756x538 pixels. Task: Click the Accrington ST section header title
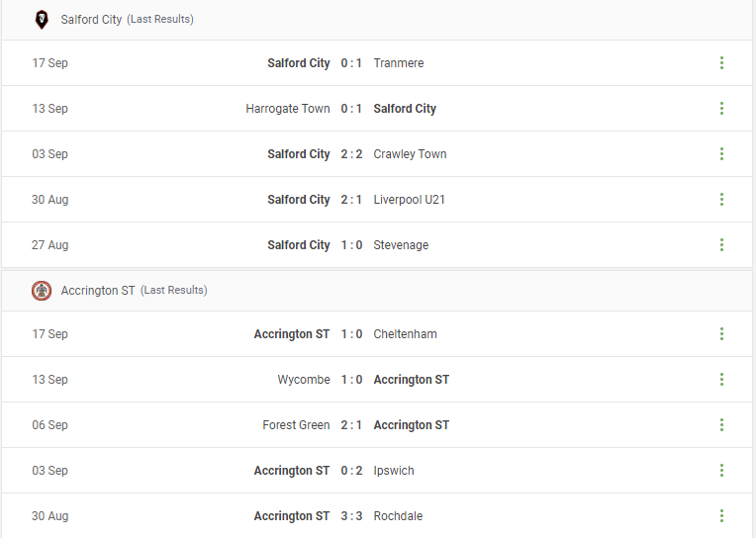pyautogui.click(x=98, y=291)
